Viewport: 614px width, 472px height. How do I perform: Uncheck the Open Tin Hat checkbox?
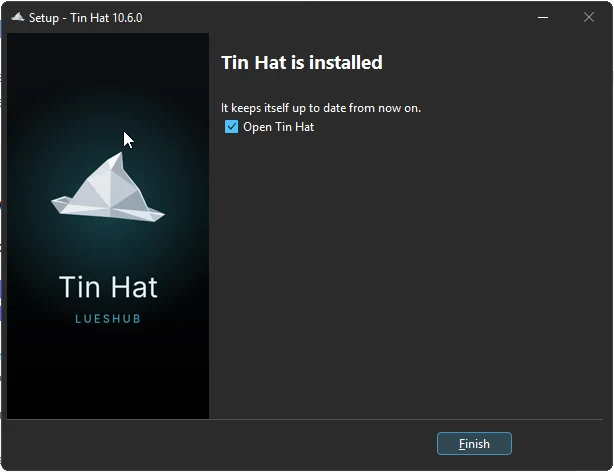point(231,127)
